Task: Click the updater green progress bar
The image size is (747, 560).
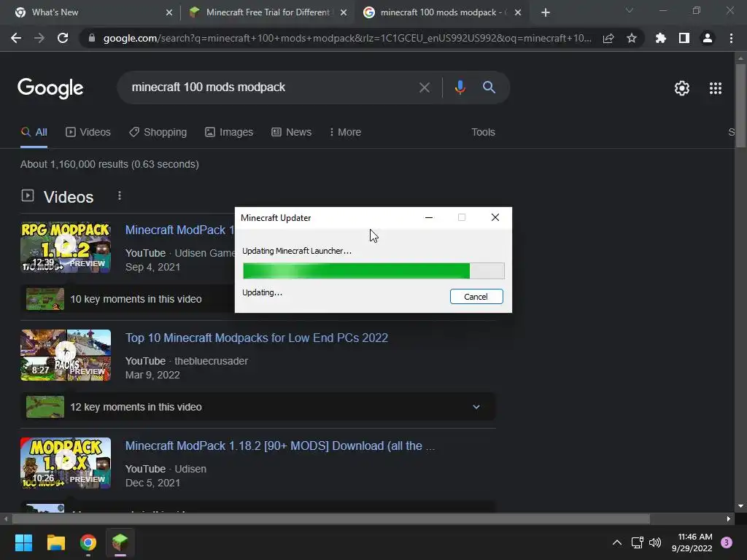Action: click(x=373, y=271)
